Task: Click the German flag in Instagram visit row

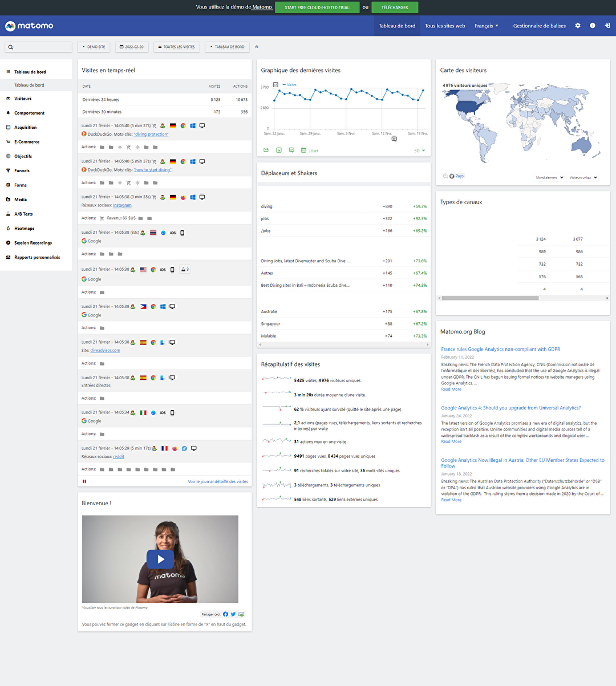Action: [x=173, y=197]
